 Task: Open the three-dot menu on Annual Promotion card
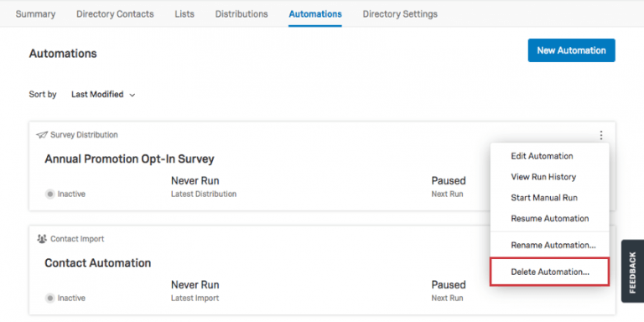(601, 135)
